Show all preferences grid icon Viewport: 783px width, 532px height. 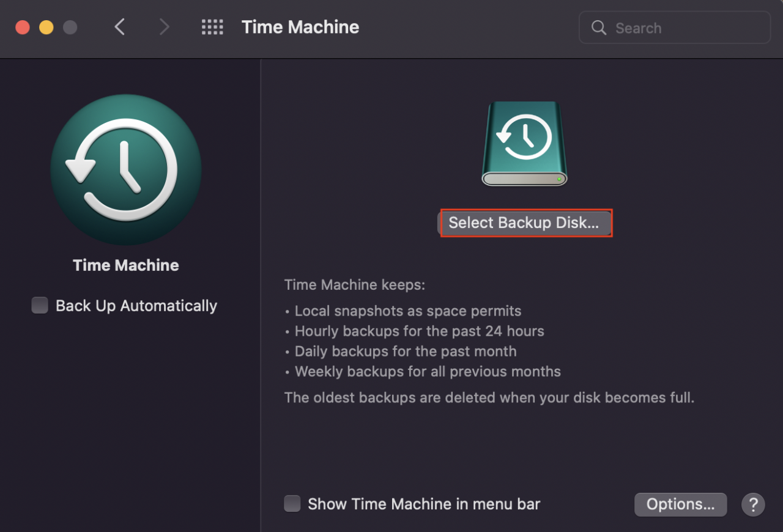pyautogui.click(x=212, y=27)
